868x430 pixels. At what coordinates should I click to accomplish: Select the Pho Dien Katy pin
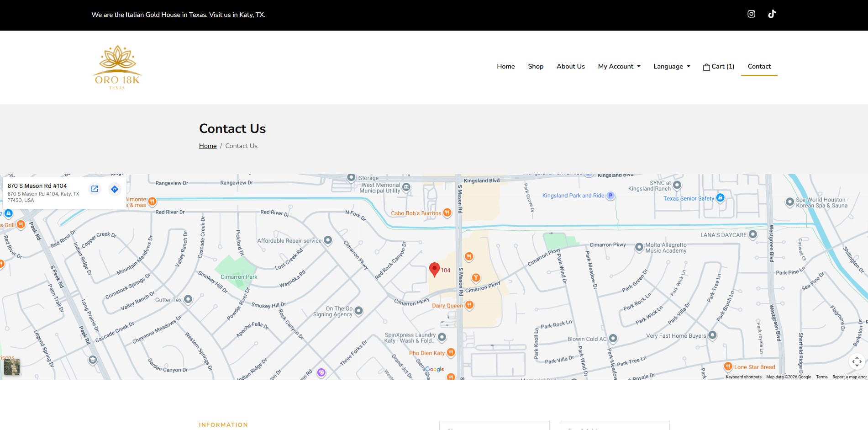(451, 352)
